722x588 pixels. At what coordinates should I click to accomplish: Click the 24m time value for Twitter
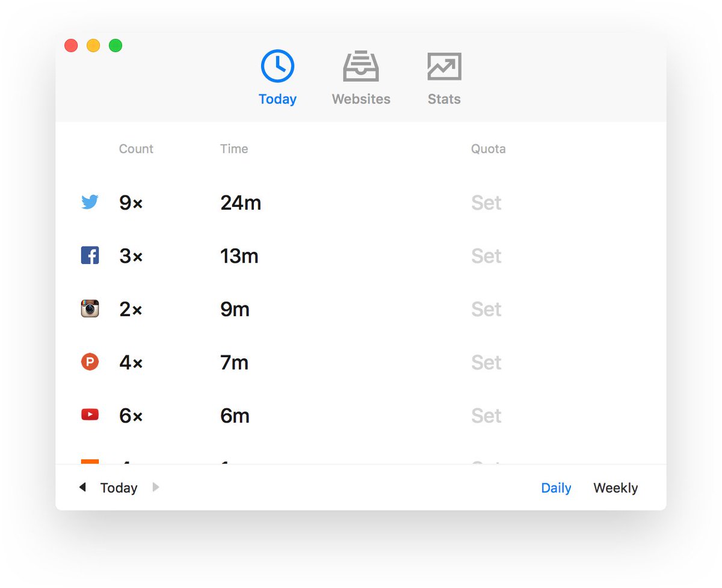tap(240, 203)
